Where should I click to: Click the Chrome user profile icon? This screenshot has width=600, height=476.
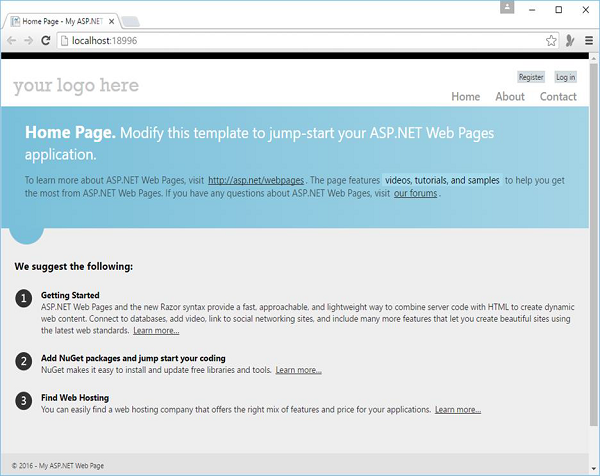click(x=508, y=8)
